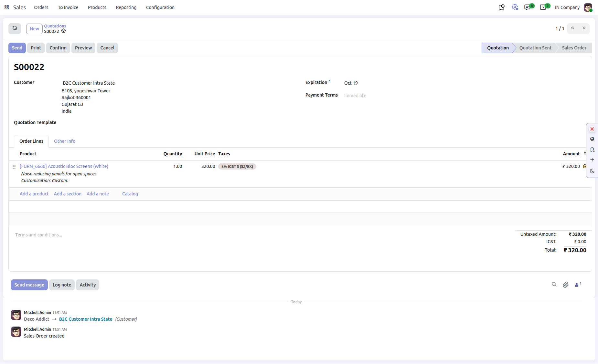
Task: Open the Reporting menu
Action: pos(126,7)
